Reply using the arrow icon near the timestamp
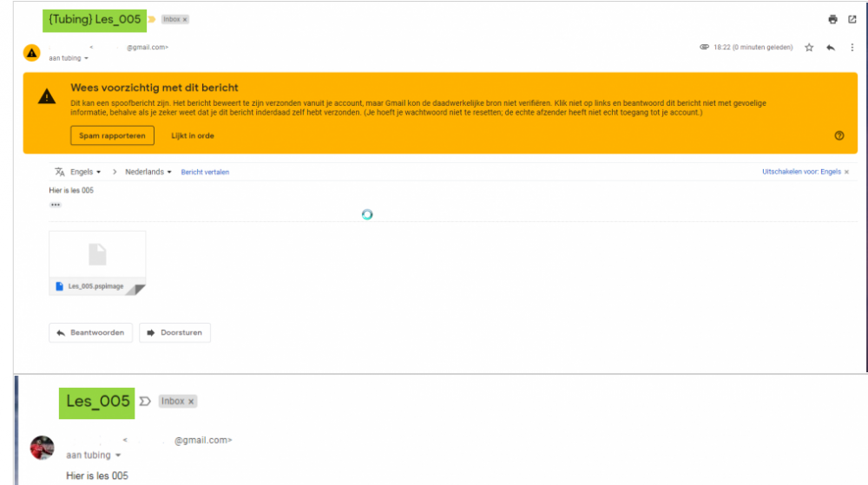The width and height of the screenshot is (868, 485). 831,48
